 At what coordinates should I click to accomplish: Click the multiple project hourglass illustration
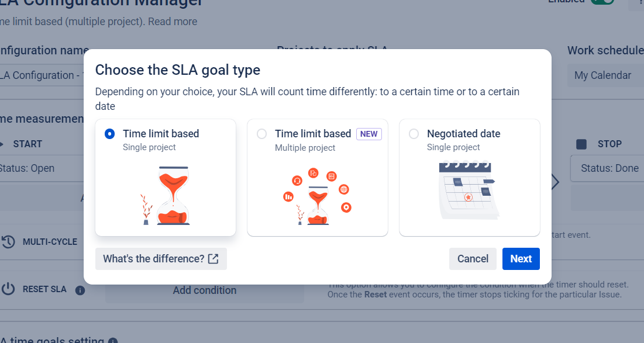coord(318,196)
